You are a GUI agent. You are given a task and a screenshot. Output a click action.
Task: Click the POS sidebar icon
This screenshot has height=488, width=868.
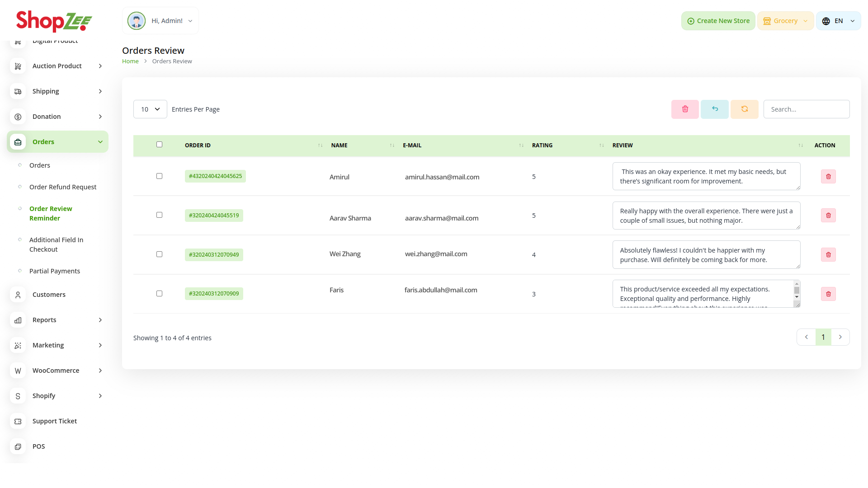pos(18,446)
